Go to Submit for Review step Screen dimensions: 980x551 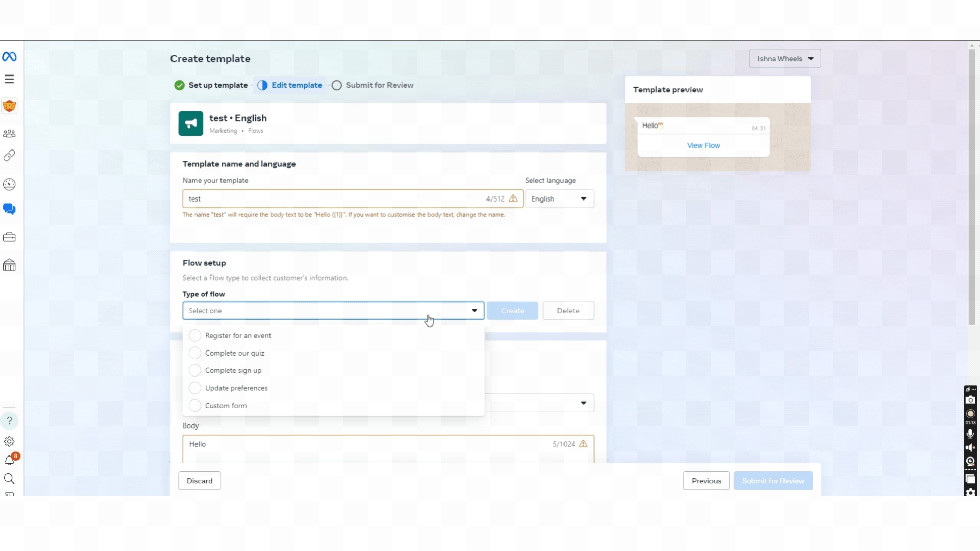pyautogui.click(x=373, y=85)
